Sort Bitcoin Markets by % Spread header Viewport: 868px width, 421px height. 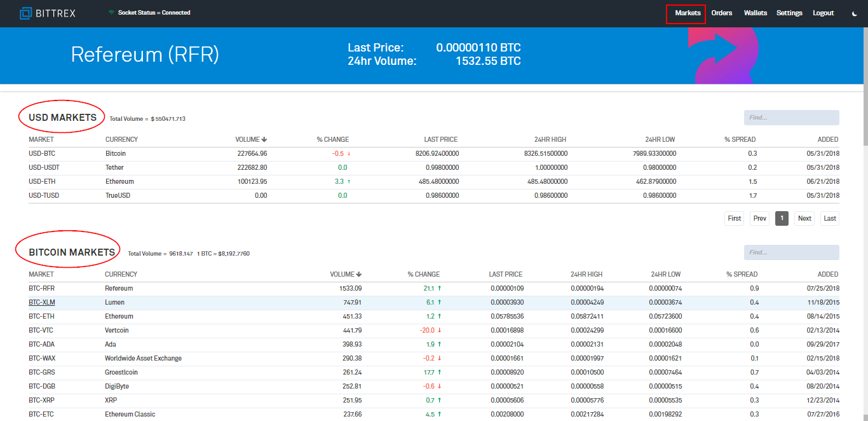pyautogui.click(x=742, y=274)
